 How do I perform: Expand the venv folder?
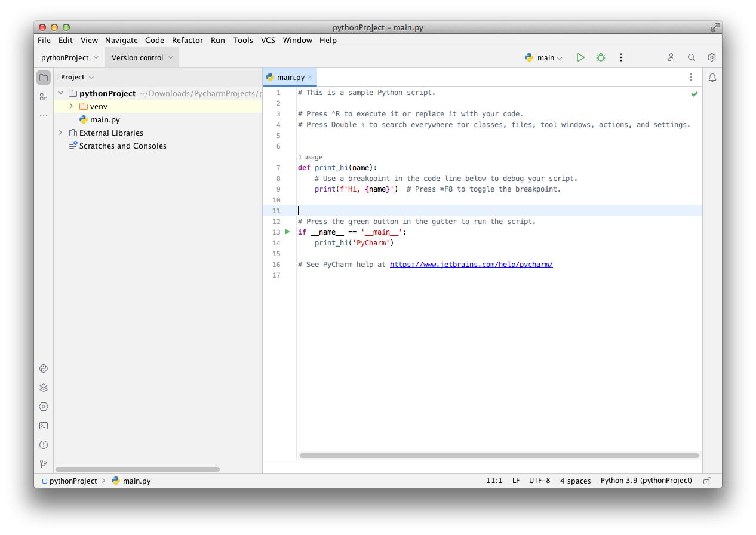pos(71,106)
